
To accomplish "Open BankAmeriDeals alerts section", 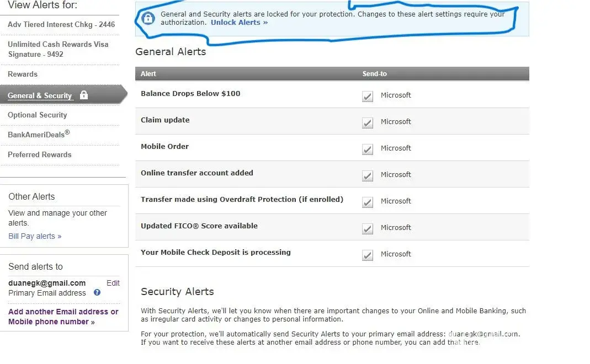I will coord(39,134).
